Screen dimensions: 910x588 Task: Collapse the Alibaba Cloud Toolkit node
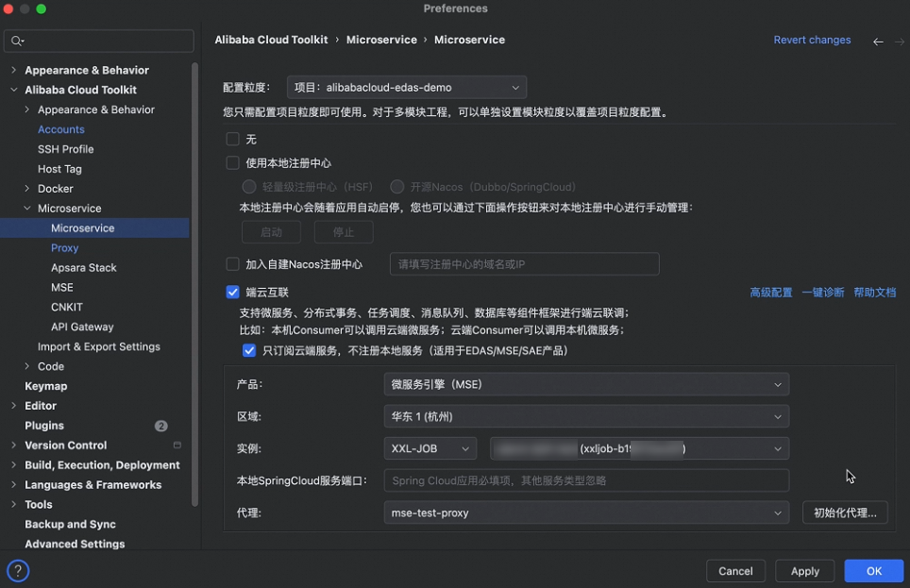(13, 90)
